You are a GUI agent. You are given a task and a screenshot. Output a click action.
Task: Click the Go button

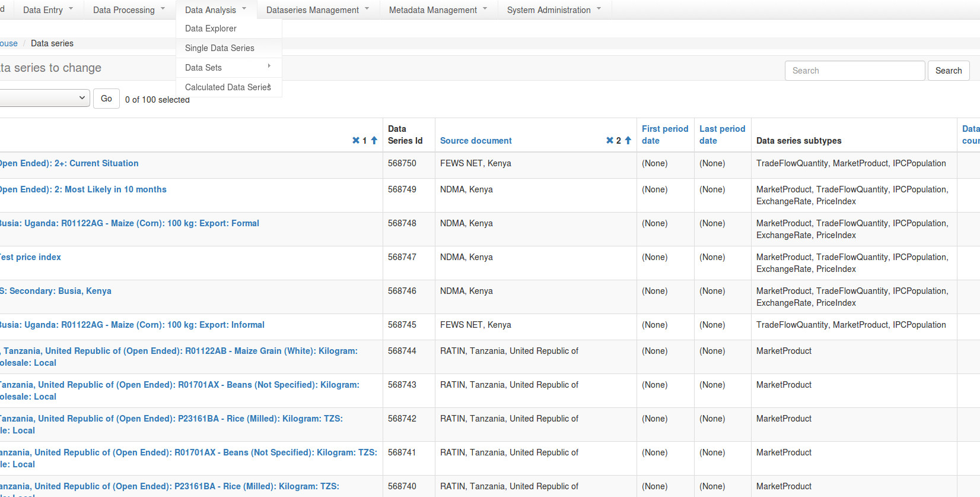tap(106, 99)
